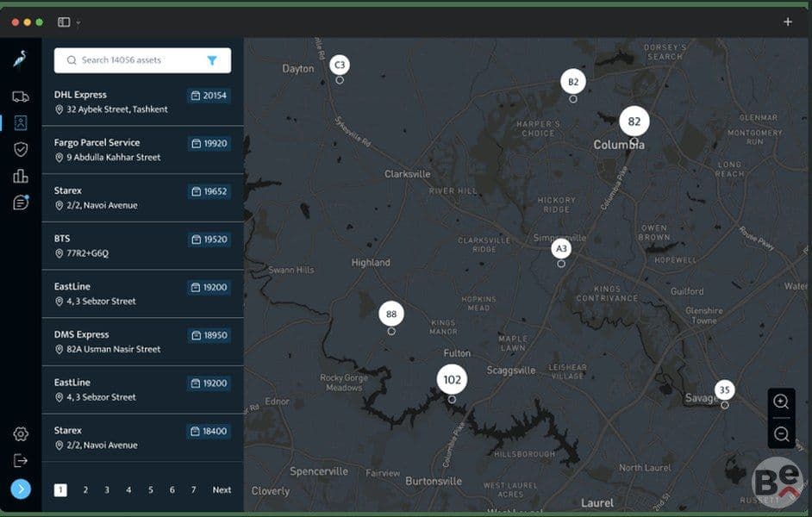Viewport: 812px width, 517px height.
Task: Select the contacts book sidebar icon
Action: click(21, 123)
